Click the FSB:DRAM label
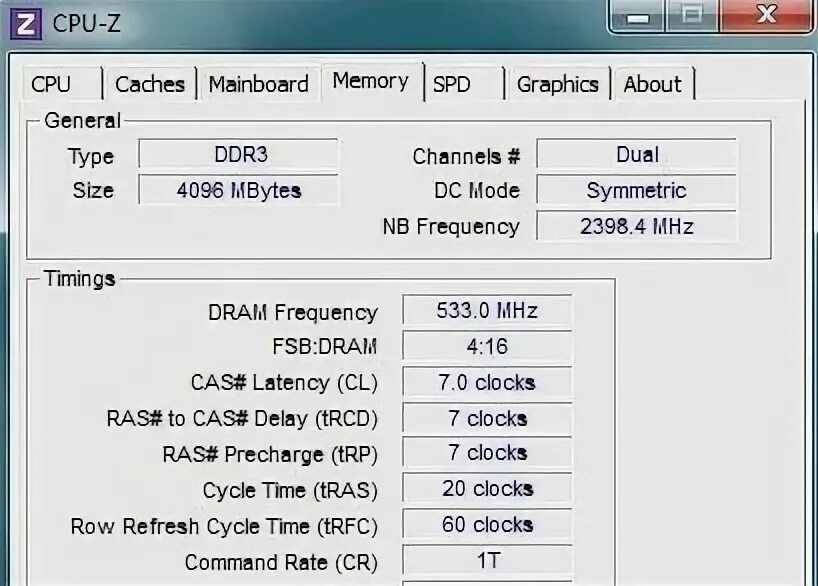 point(324,346)
